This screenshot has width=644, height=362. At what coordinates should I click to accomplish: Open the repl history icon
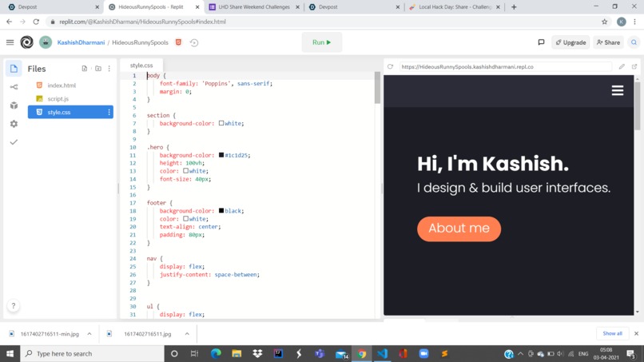194,42
